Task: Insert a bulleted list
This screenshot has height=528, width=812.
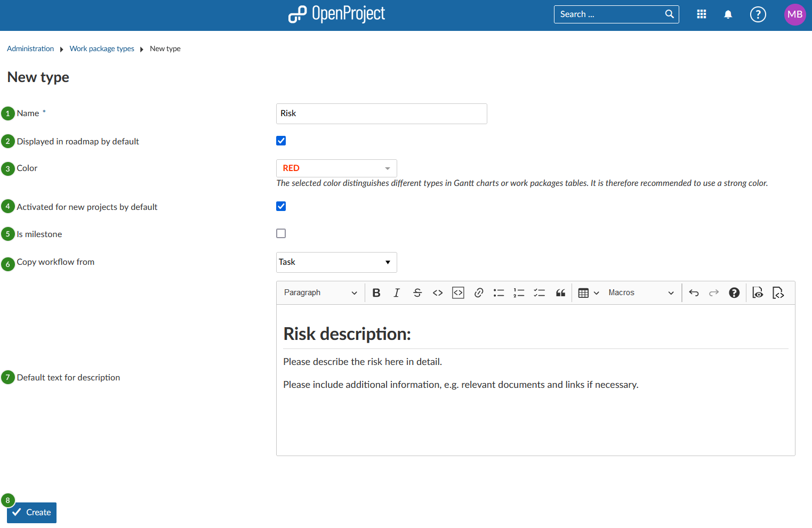Action: (x=499, y=293)
